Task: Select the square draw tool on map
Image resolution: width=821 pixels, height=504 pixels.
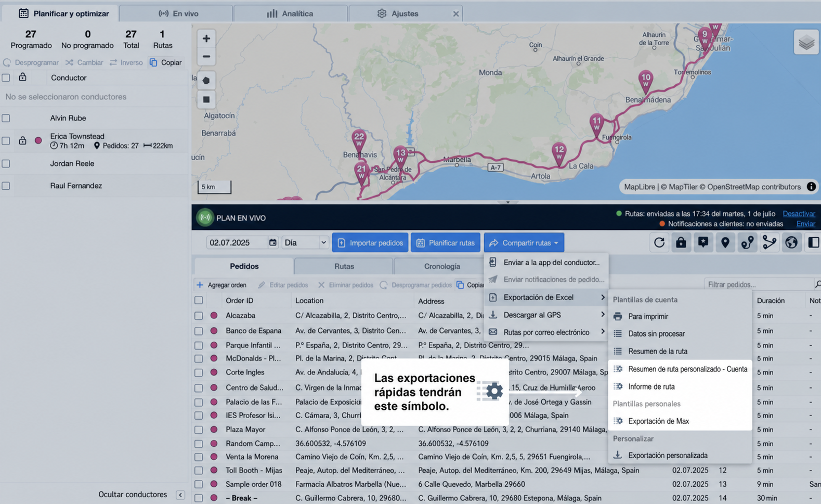Action: coord(206,99)
